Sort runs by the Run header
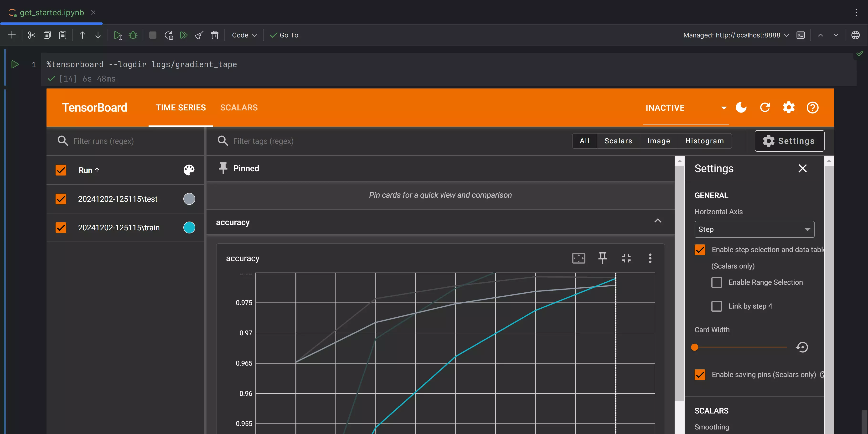 coord(89,170)
